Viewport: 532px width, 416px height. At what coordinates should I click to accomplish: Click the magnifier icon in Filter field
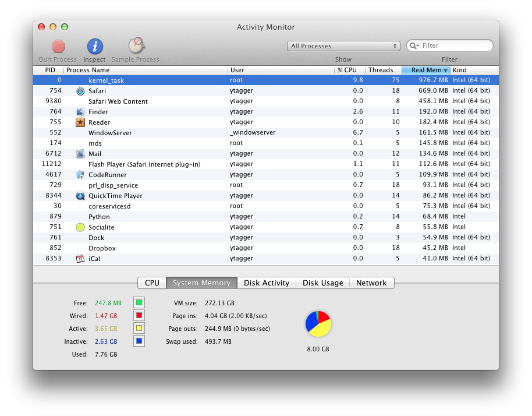click(414, 45)
